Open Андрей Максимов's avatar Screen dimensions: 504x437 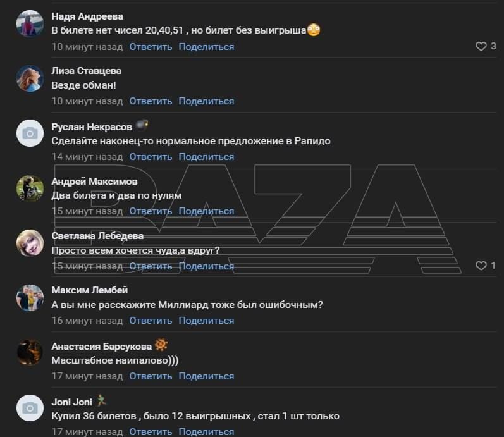point(30,188)
